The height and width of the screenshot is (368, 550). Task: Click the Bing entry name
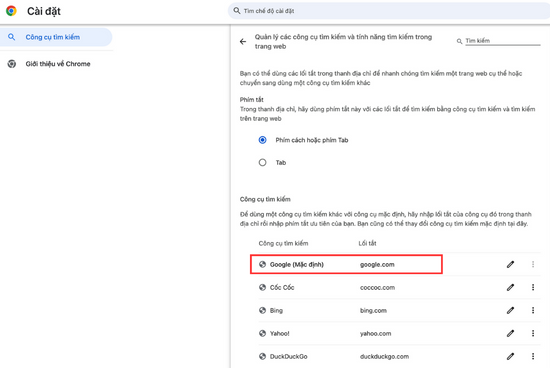[x=276, y=310]
